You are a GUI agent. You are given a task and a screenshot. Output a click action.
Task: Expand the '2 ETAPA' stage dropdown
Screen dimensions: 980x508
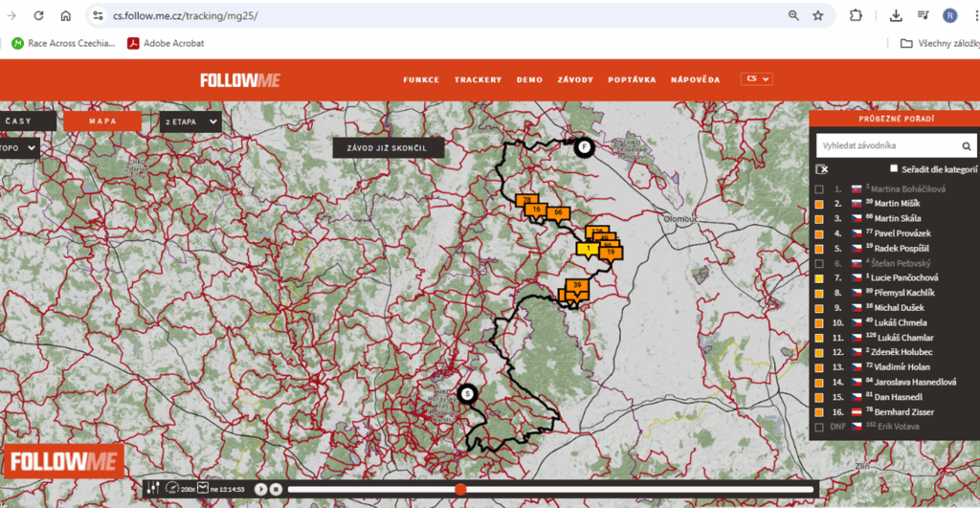(191, 122)
